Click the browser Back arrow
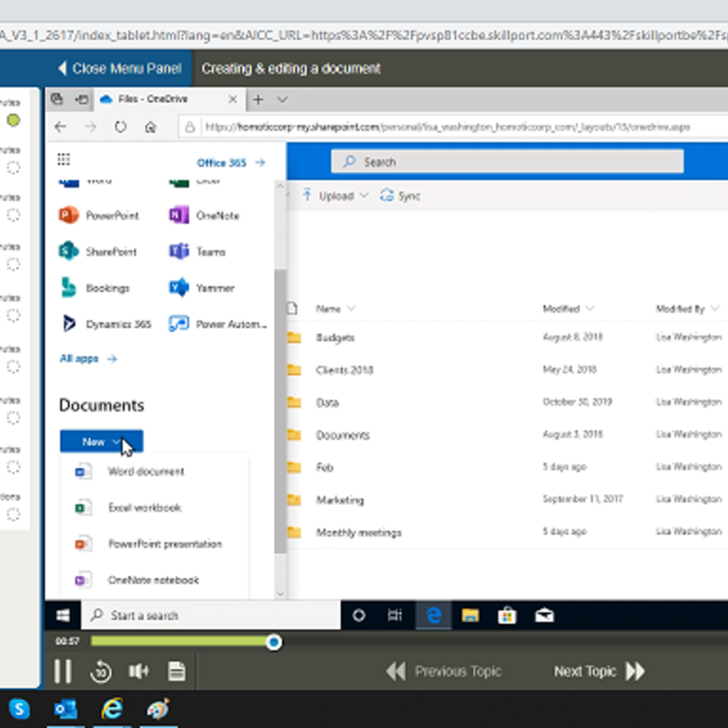Screen dimensions: 728x728 (x=61, y=126)
